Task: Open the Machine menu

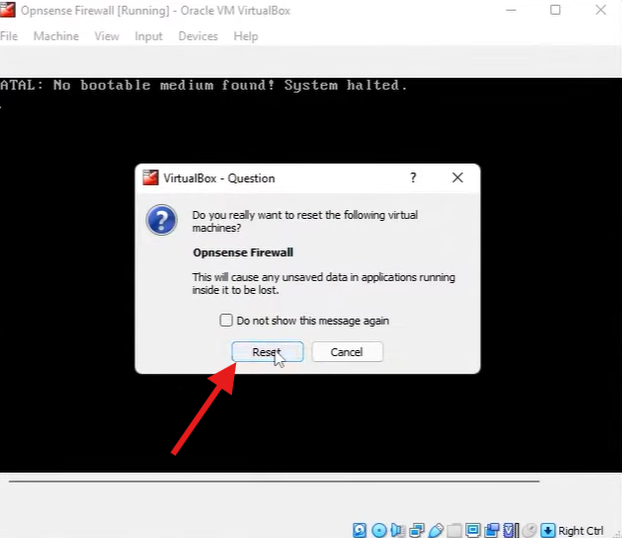Action: [x=56, y=36]
